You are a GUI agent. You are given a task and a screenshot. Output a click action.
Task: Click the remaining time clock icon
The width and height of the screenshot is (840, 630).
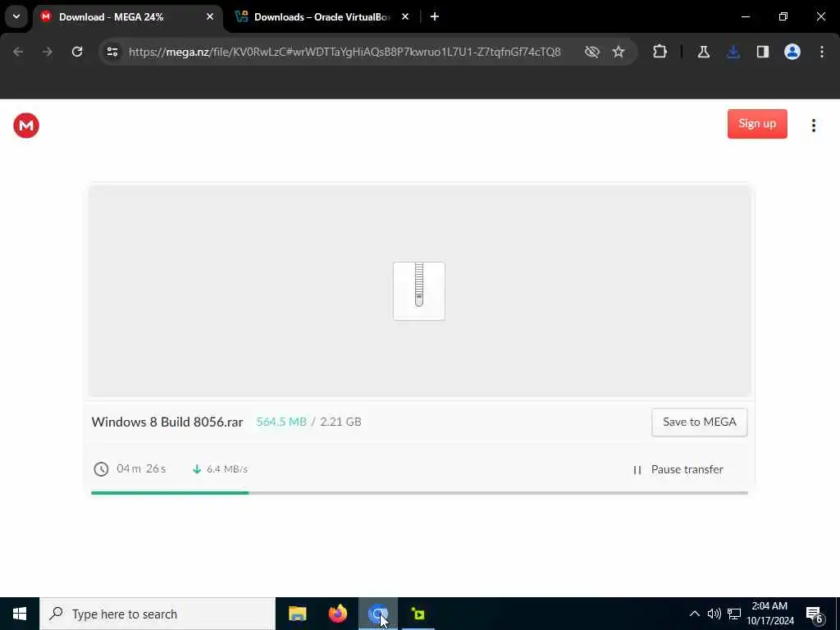coord(101,469)
